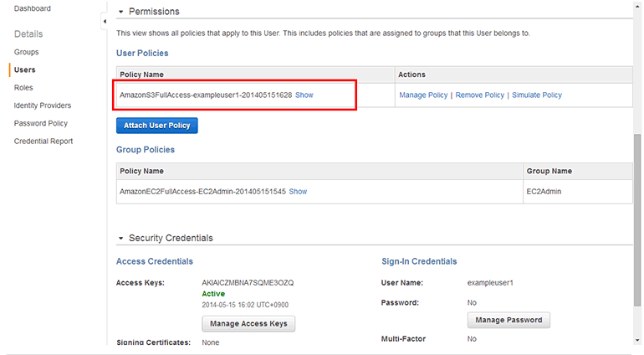Collapse the Security Credentials section
The image size is (644, 355).
(120, 239)
